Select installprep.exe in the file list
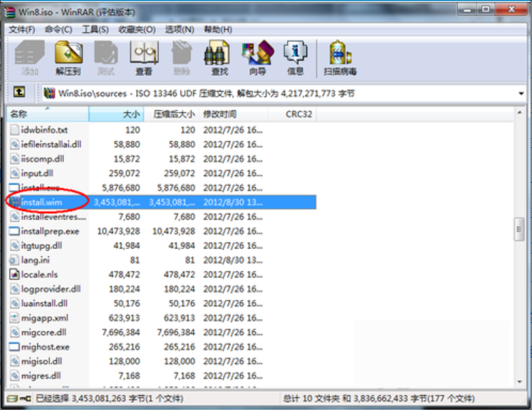This screenshot has height=410, width=532. pyautogui.click(x=50, y=231)
